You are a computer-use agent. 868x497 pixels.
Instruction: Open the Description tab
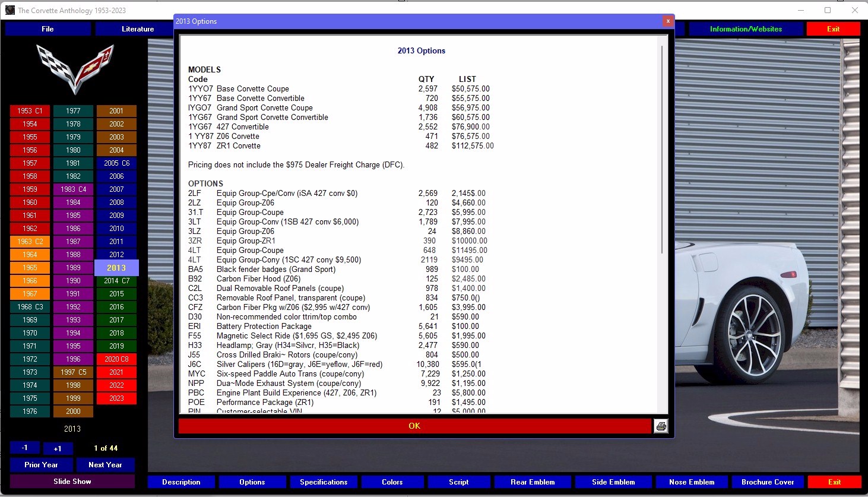[x=181, y=482]
